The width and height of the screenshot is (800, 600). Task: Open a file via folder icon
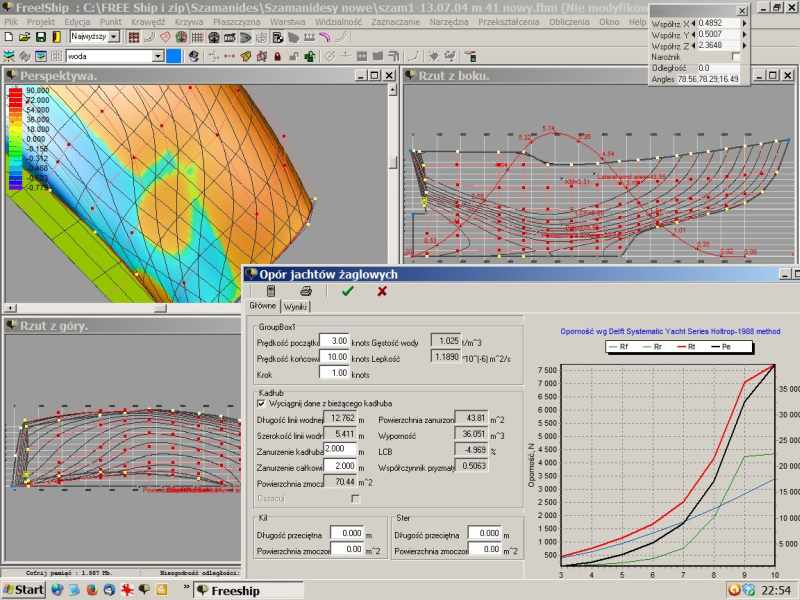click(24, 37)
